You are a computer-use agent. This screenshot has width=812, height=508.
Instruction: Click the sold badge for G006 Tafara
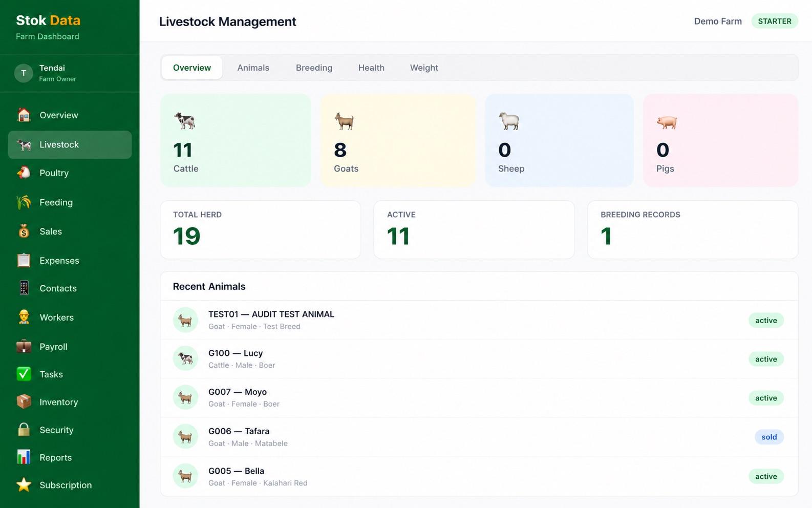click(x=769, y=437)
